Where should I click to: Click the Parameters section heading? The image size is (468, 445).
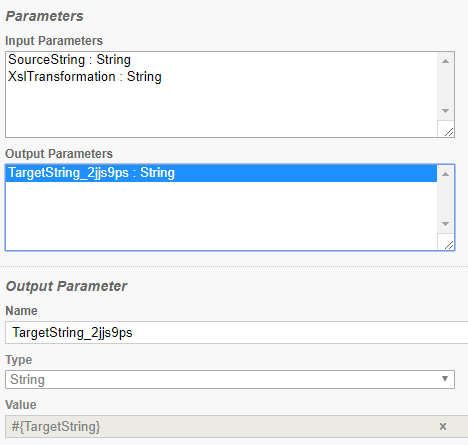[44, 16]
